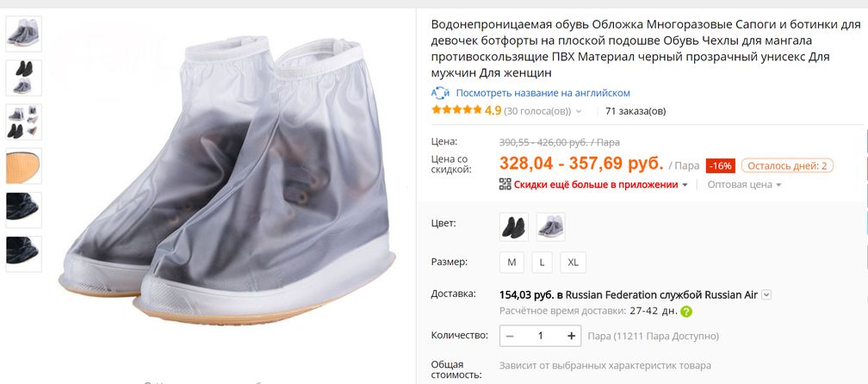This screenshot has height=384, width=868.
Task: Pick size XL option
Action: [x=573, y=262]
